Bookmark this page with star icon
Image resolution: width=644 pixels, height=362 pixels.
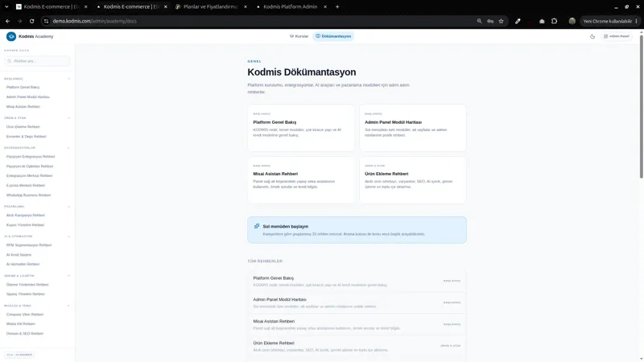[x=501, y=22]
